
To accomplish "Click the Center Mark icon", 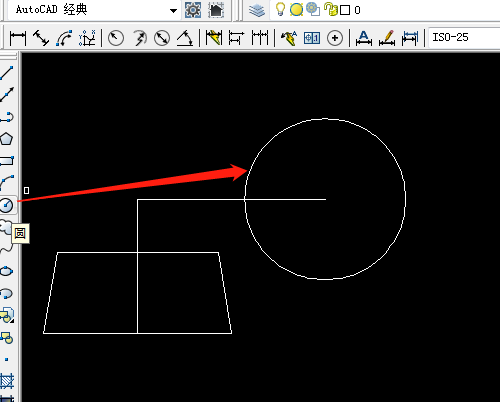I will (x=335, y=38).
